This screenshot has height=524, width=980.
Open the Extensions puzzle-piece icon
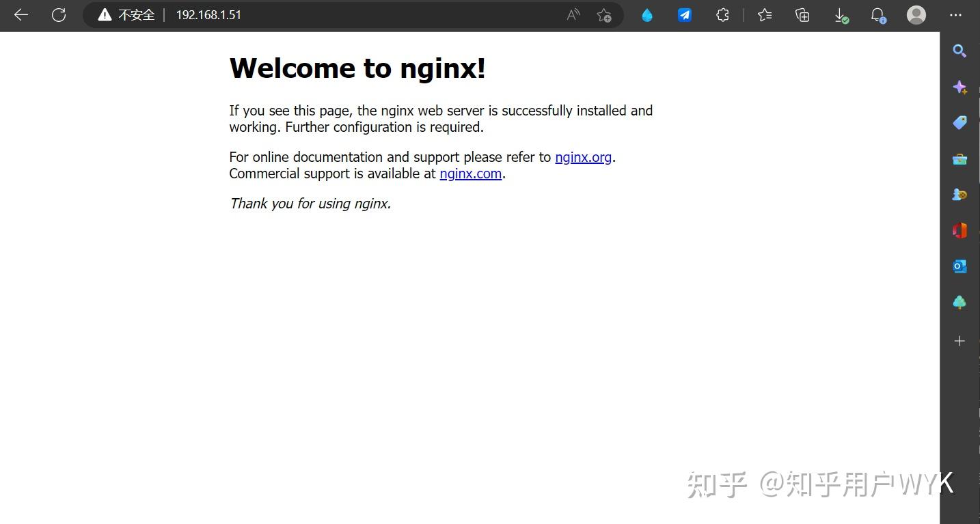[x=722, y=14]
